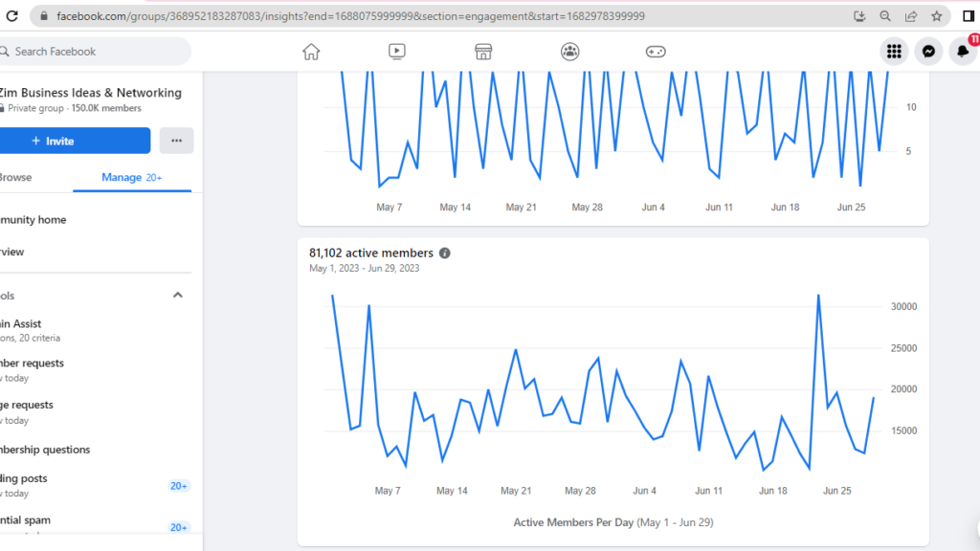The width and height of the screenshot is (980, 551).
Task: Click the 30000 axis label
Action: point(903,307)
